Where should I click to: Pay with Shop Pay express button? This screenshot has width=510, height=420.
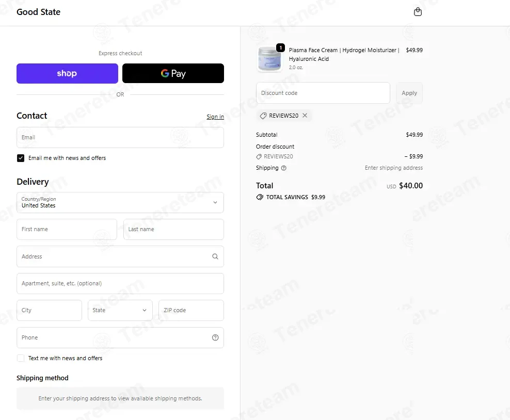[67, 73]
